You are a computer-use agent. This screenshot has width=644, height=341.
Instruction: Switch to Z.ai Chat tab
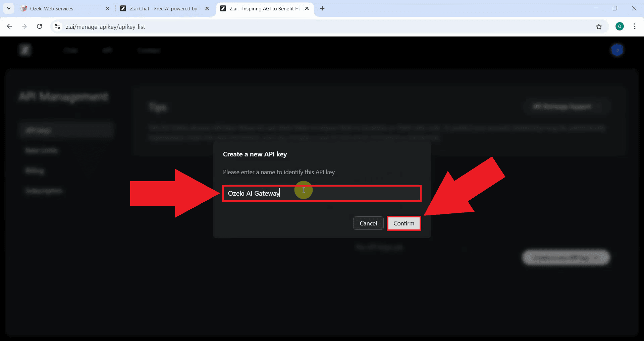pyautogui.click(x=163, y=8)
